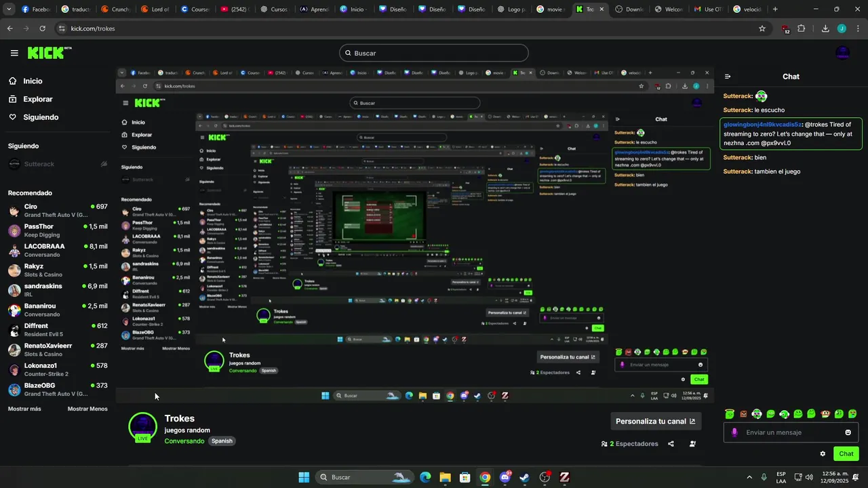Image resolution: width=868 pixels, height=488 pixels.
Task: Open followed channel Sutterack
Action: [58, 164]
